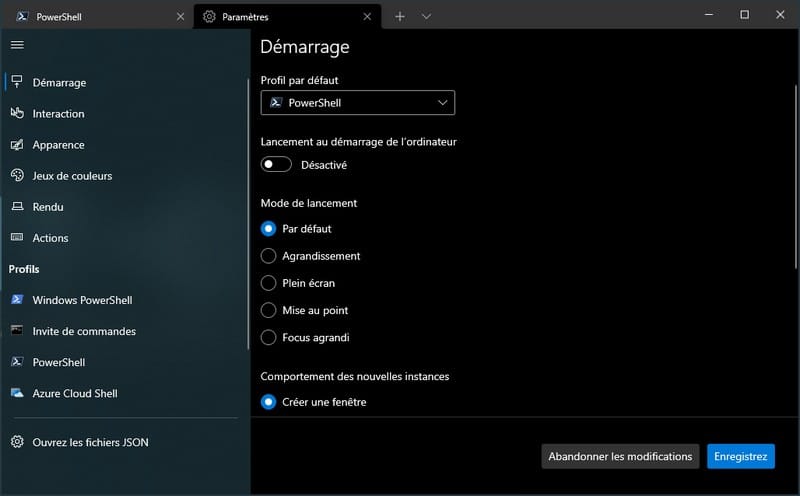
Task: Click the JSON files gear icon
Action: 17,441
